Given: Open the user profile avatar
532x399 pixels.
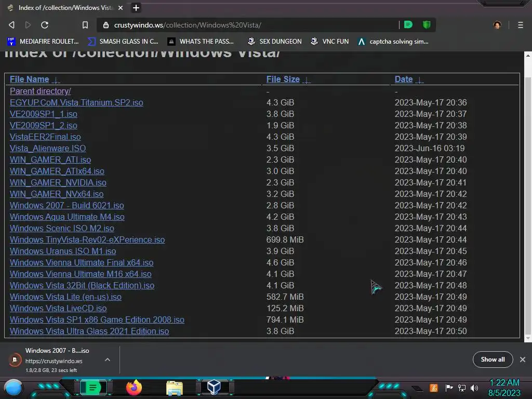Looking at the screenshot, I should (x=497, y=25).
